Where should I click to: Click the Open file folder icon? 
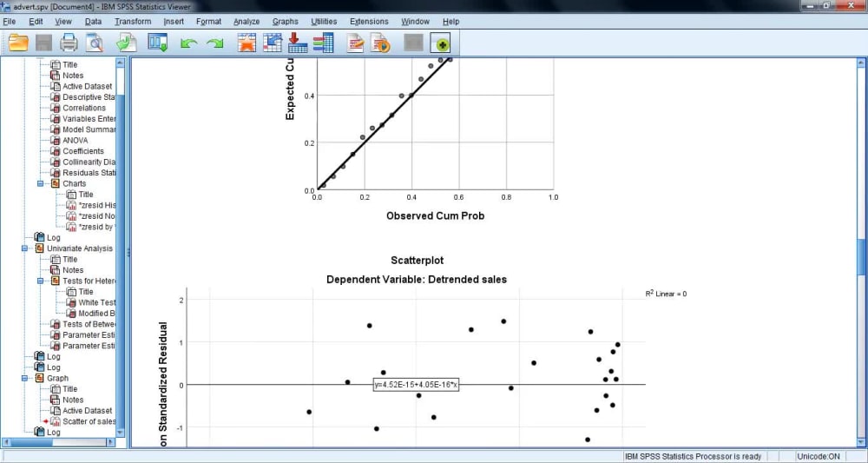[18, 43]
